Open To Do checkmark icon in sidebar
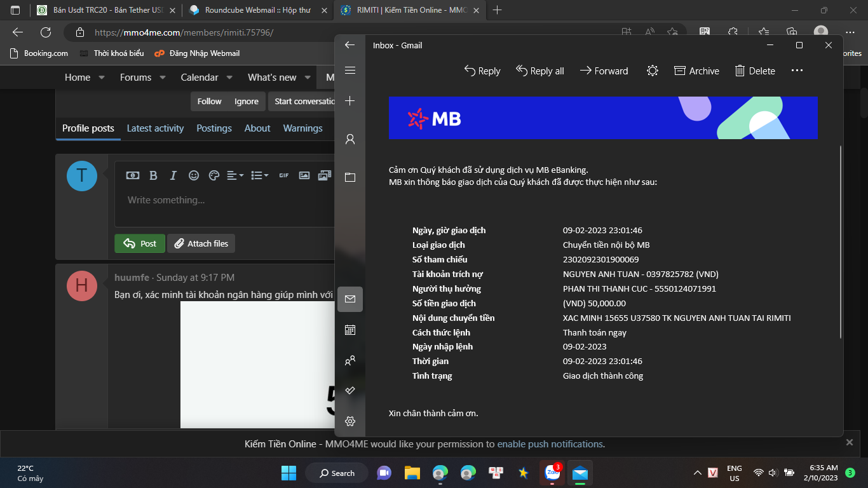Viewport: 868px width, 488px height. click(349, 390)
